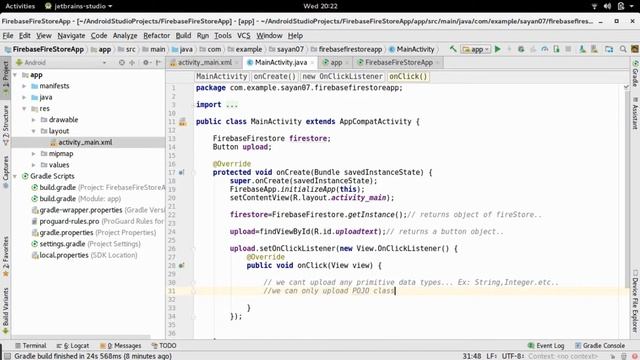Image resolution: width=640 pixels, height=360 pixels.
Task: Open the Refactor menu
Action: coord(156,36)
